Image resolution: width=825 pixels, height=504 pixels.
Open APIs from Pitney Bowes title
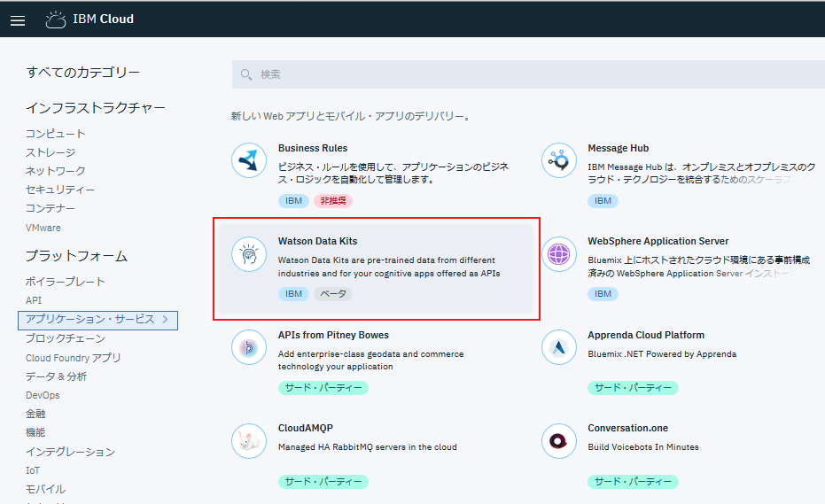pos(333,335)
